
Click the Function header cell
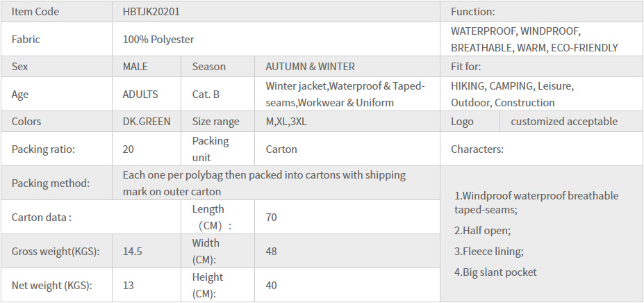click(472, 12)
